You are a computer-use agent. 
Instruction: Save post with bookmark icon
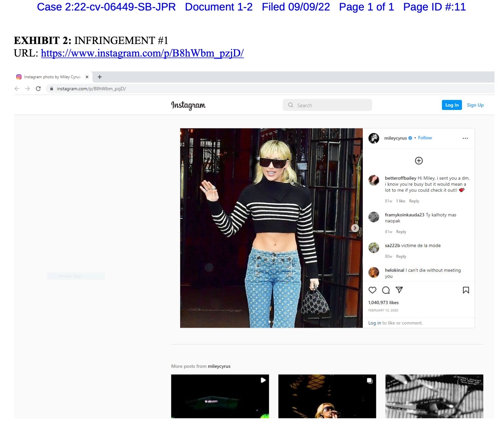[x=466, y=290]
